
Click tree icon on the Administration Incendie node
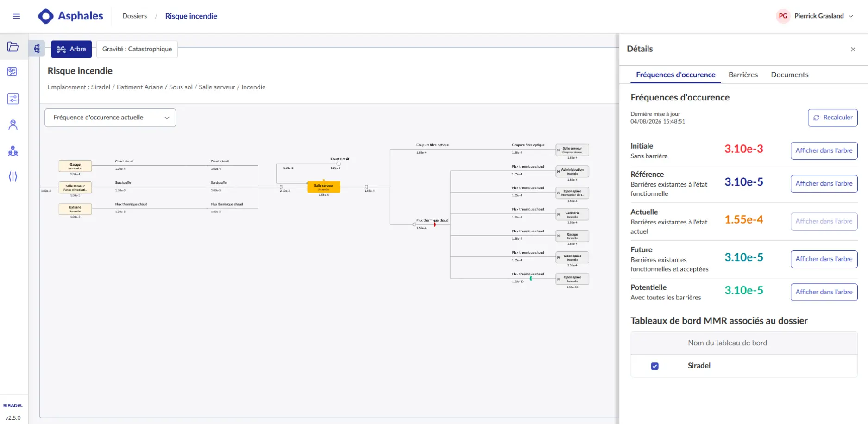pos(559,172)
